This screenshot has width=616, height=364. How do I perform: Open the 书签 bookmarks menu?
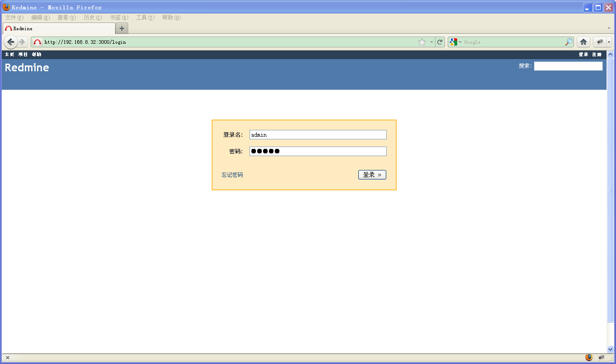(119, 18)
